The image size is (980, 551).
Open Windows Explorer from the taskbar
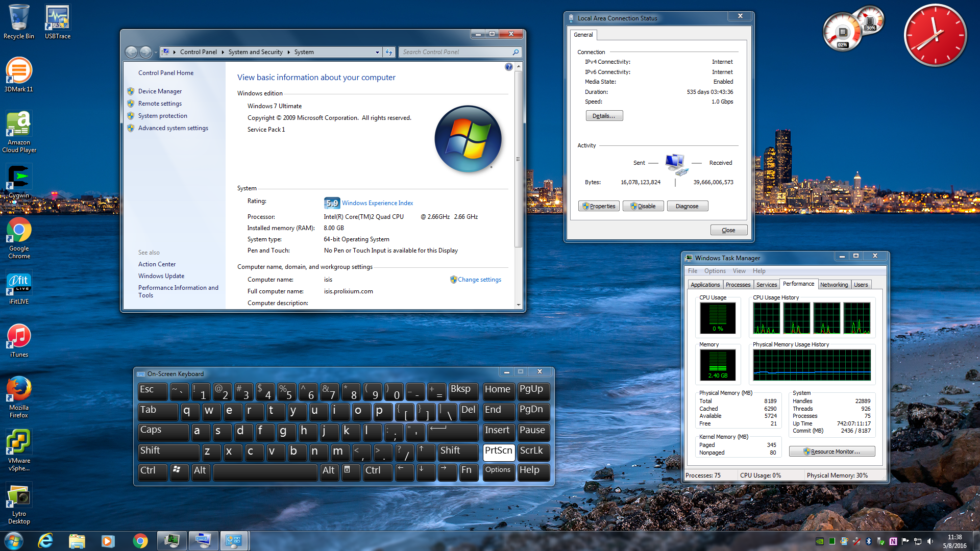coord(77,541)
